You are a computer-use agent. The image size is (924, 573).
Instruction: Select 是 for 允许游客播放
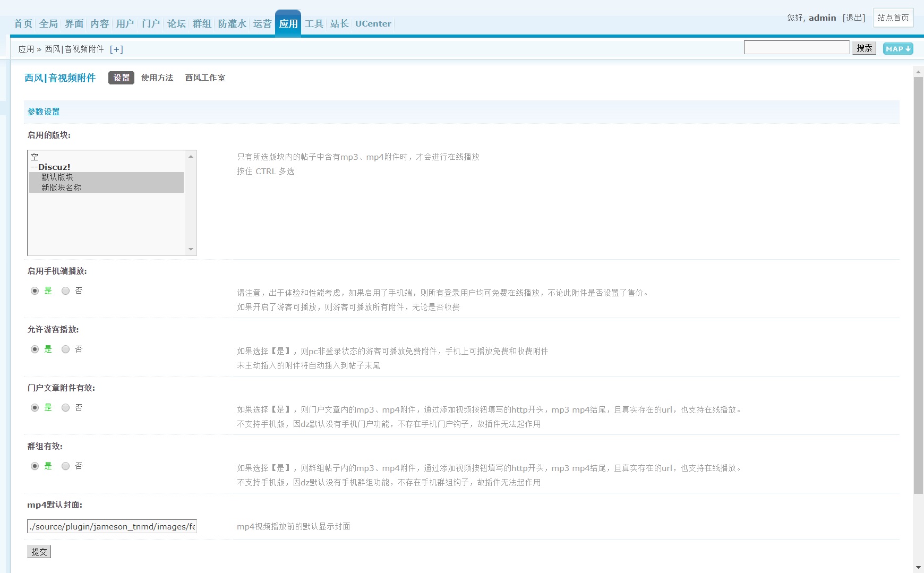(x=35, y=349)
